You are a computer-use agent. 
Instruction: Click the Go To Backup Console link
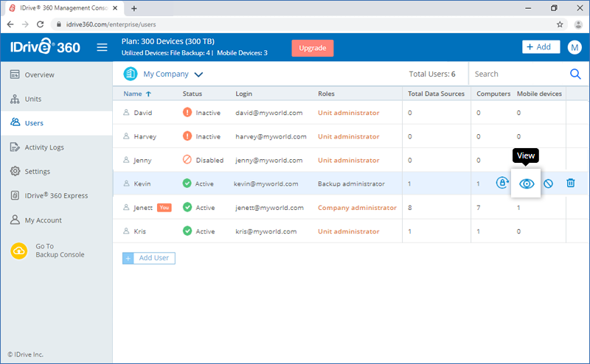coord(60,251)
